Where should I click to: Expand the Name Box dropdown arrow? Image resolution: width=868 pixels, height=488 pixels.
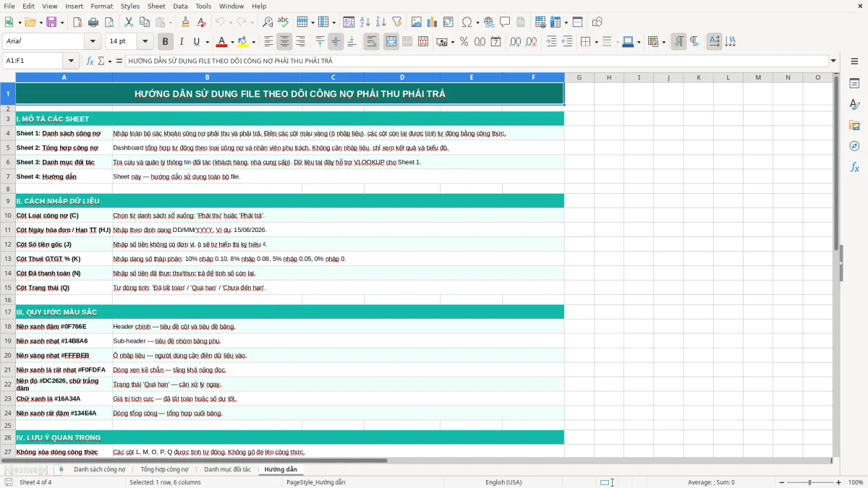click(71, 61)
